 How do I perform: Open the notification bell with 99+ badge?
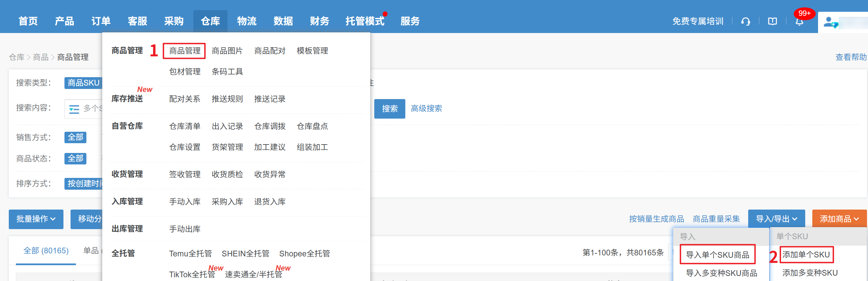[x=799, y=22]
